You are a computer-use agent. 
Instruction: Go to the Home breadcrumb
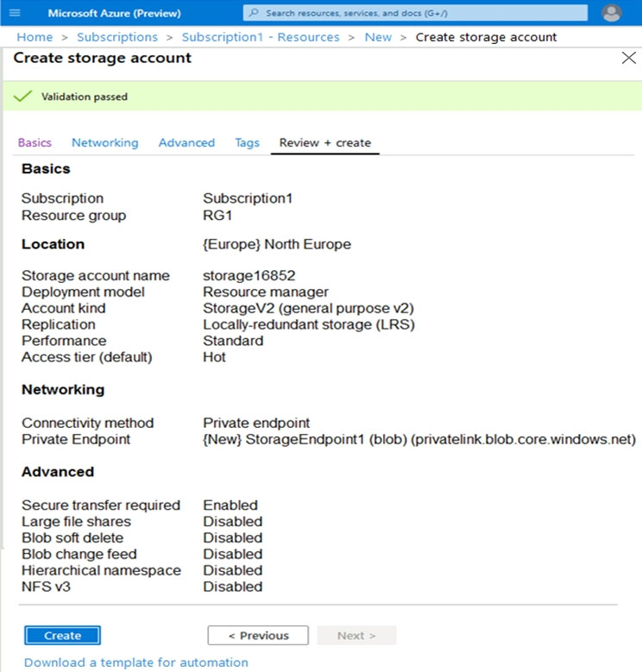coord(35,37)
